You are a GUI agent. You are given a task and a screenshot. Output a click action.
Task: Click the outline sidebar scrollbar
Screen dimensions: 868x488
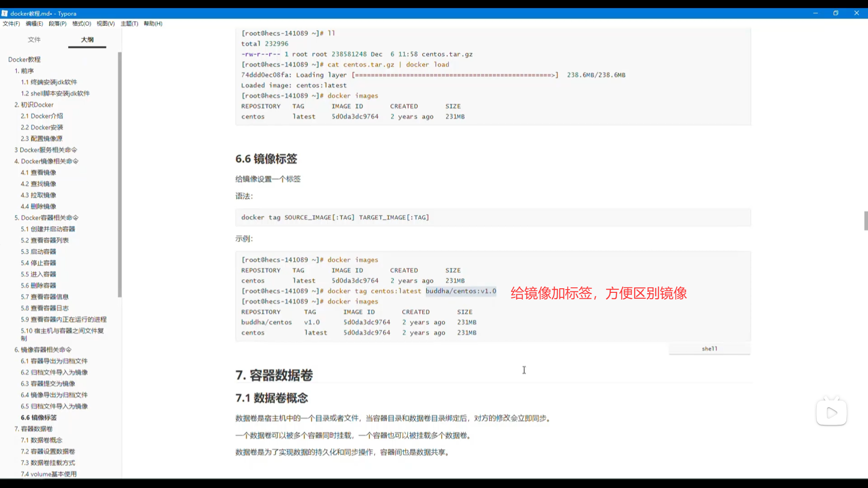click(120, 175)
